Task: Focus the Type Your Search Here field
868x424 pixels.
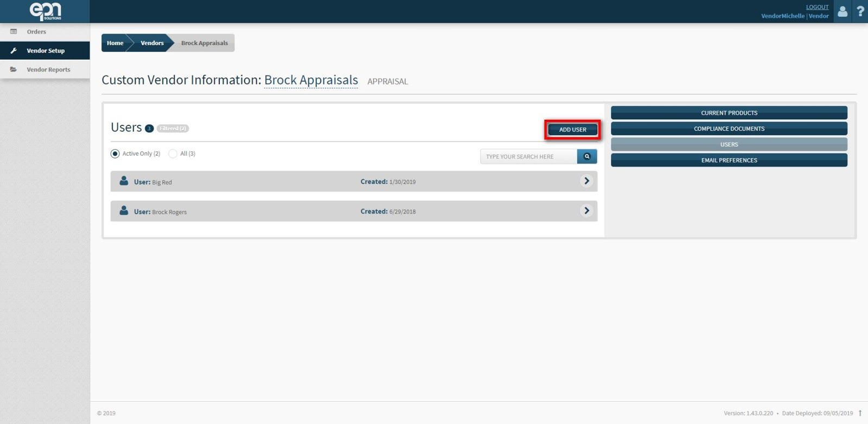Action: coord(528,157)
